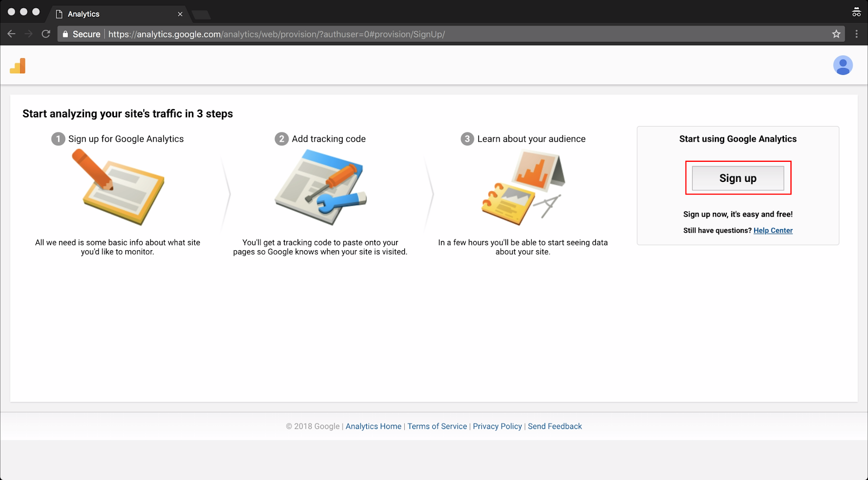The image size is (868, 480).
Task: Click the Secure padlock icon
Action: (x=65, y=34)
